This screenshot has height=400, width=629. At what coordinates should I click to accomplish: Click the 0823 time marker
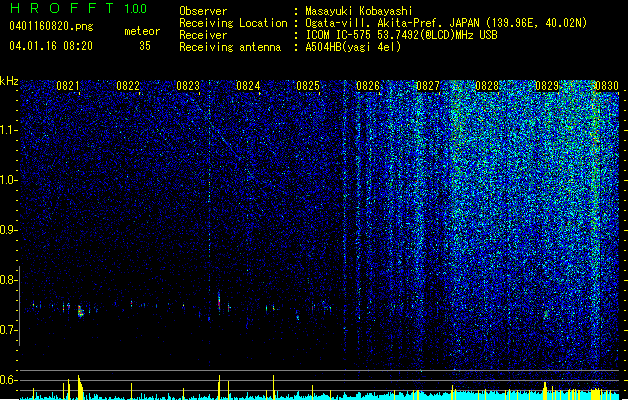coord(188,86)
